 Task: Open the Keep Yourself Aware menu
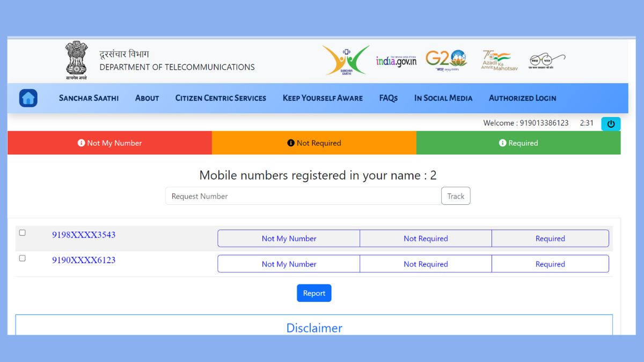tap(323, 98)
